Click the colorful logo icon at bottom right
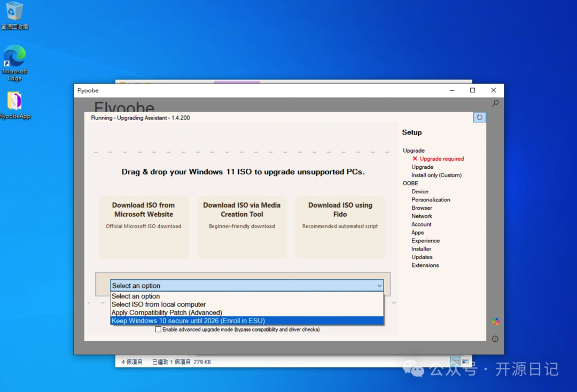The width and height of the screenshot is (577, 392). click(496, 322)
